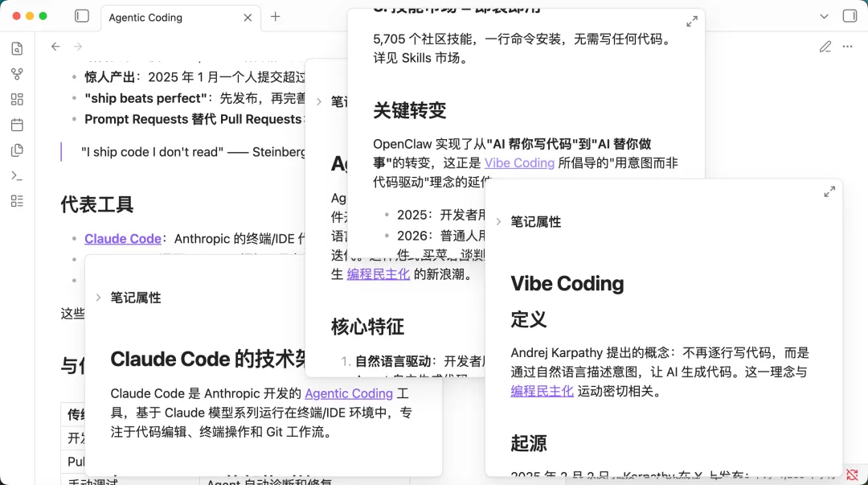
Task: Open the Claude Code link under 代表工具
Action: point(123,238)
